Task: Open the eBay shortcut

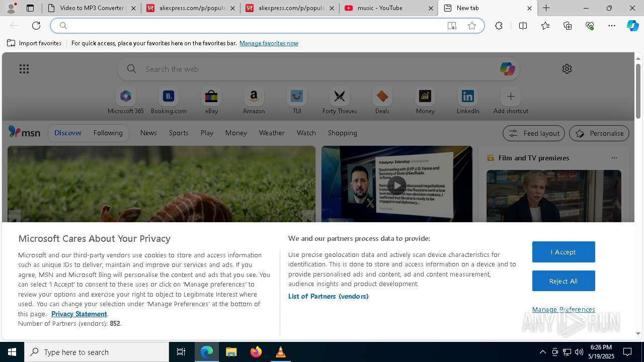Action: [x=211, y=101]
